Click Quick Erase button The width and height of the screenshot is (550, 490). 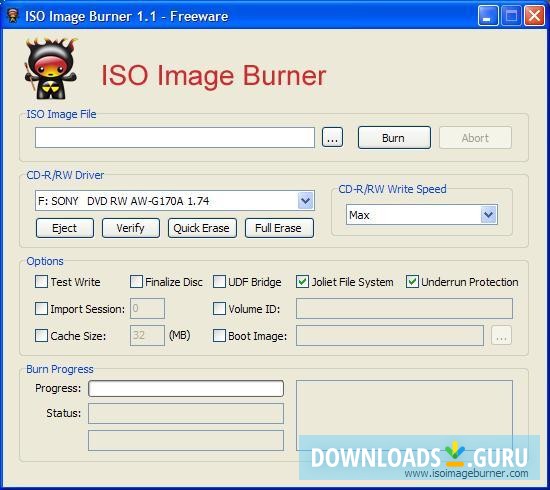[202, 228]
